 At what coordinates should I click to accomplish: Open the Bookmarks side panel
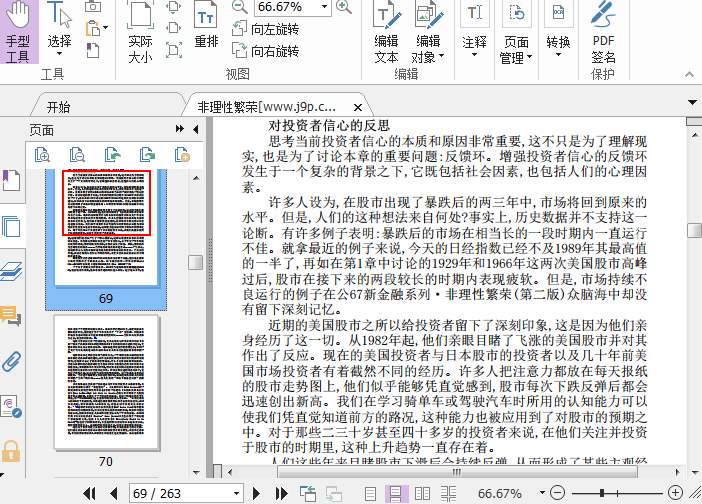point(11,180)
